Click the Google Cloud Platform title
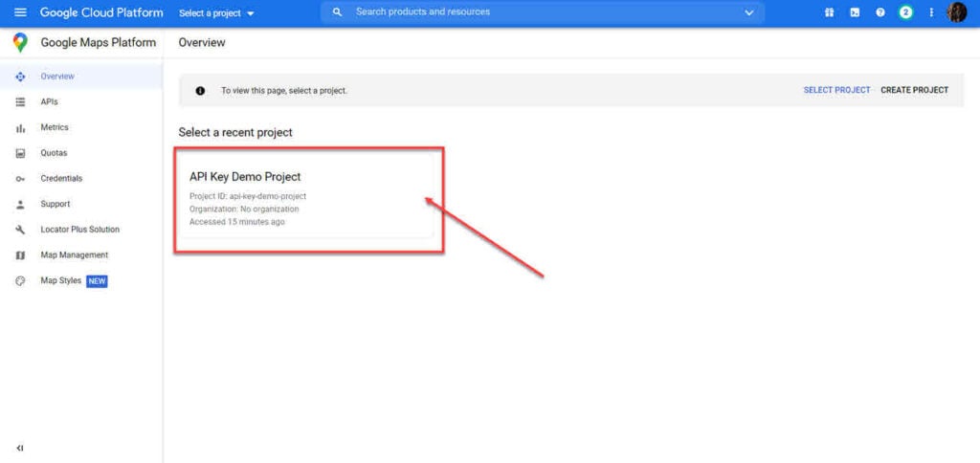This screenshot has width=980, height=463. [x=101, y=12]
